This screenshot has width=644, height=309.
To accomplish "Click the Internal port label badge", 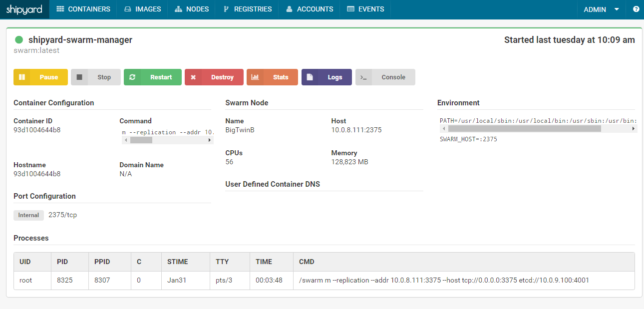I will click(28, 215).
